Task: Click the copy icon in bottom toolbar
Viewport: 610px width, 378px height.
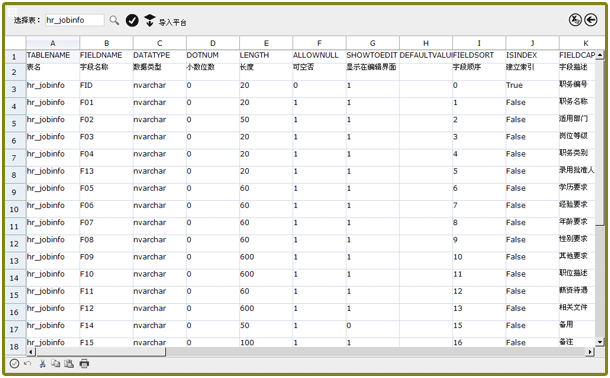Action: click(x=56, y=364)
